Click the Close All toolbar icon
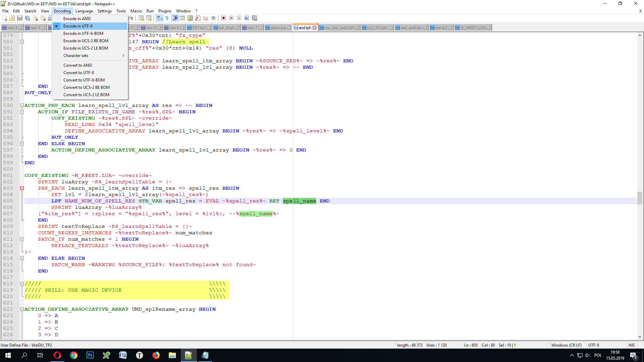This screenshot has width=644, height=362. (43, 18)
